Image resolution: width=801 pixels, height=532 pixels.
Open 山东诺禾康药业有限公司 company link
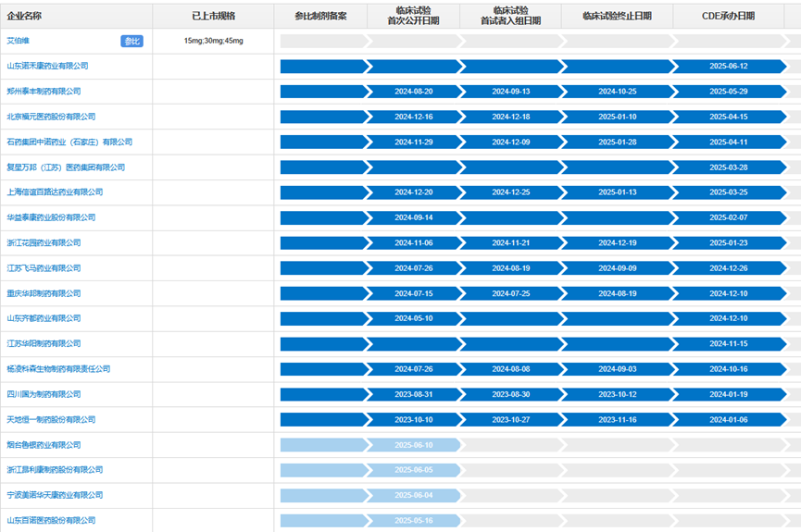[x=47, y=66]
